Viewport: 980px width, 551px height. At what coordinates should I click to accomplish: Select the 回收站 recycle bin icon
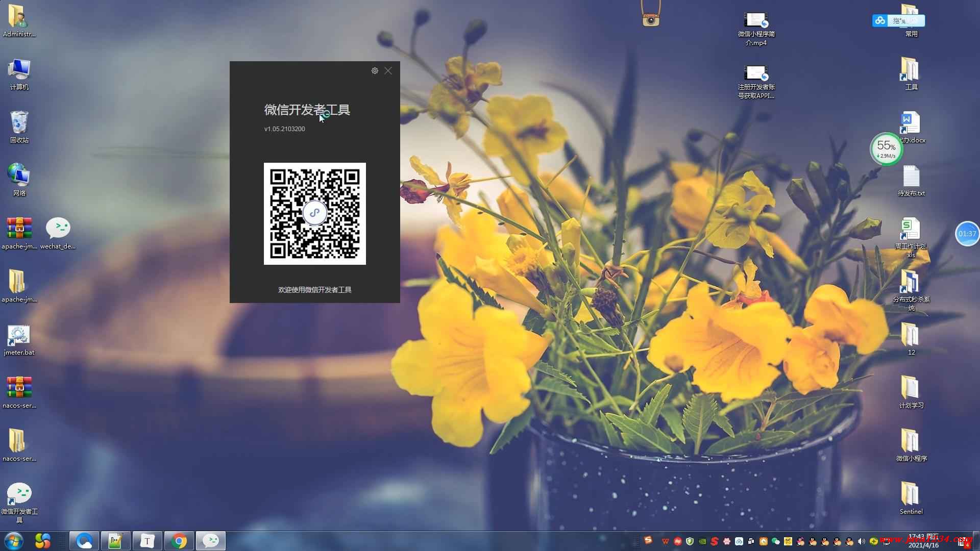[x=19, y=127]
